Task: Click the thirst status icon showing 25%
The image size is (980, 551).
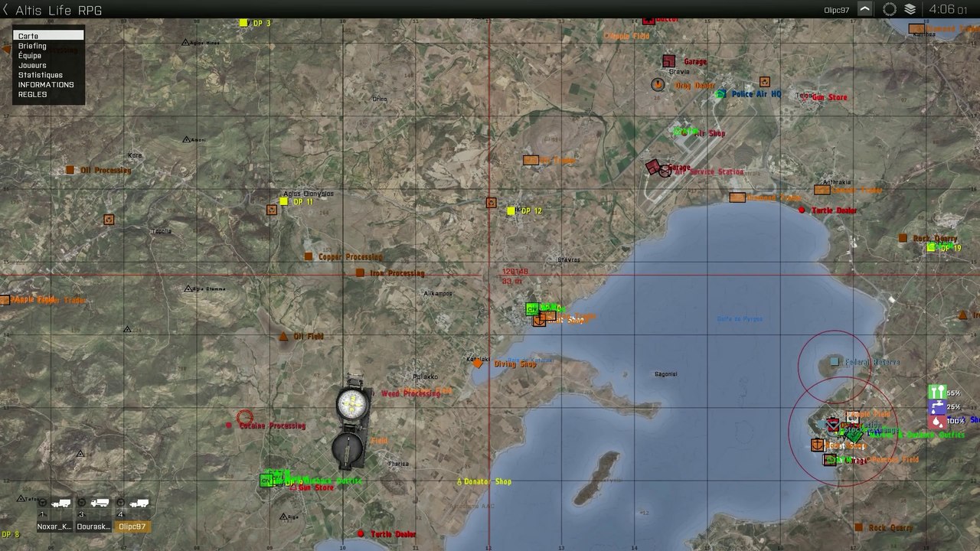Action: point(937,407)
